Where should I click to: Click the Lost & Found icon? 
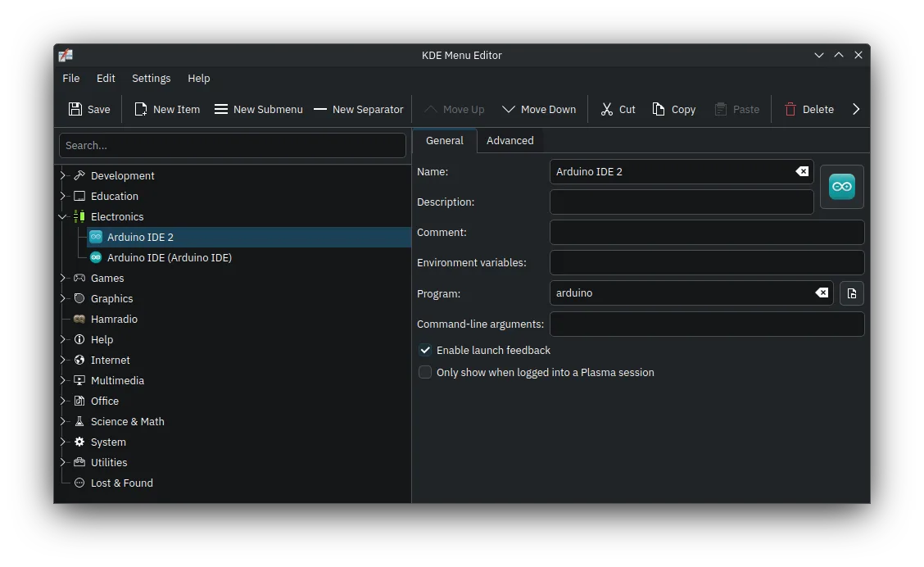point(79,483)
